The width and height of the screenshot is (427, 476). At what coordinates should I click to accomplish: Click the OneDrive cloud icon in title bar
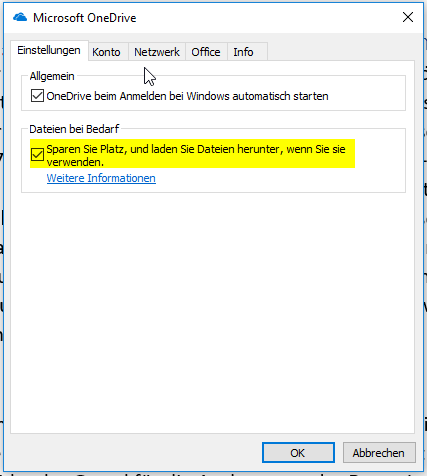(x=20, y=17)
